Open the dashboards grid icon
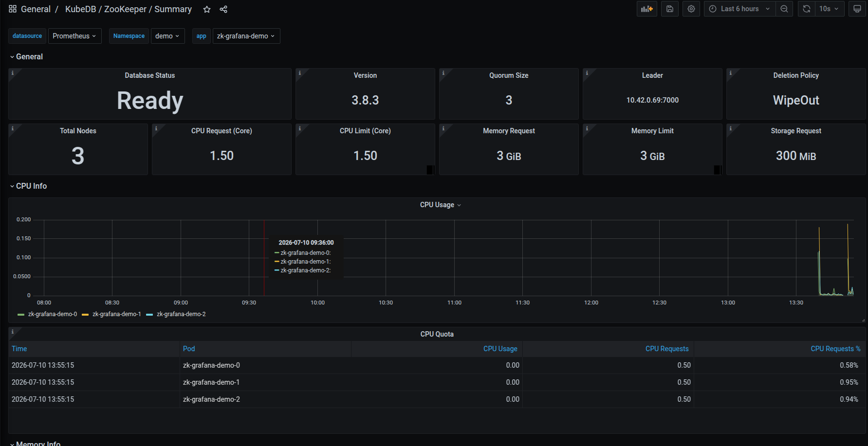 coord(13,9)
